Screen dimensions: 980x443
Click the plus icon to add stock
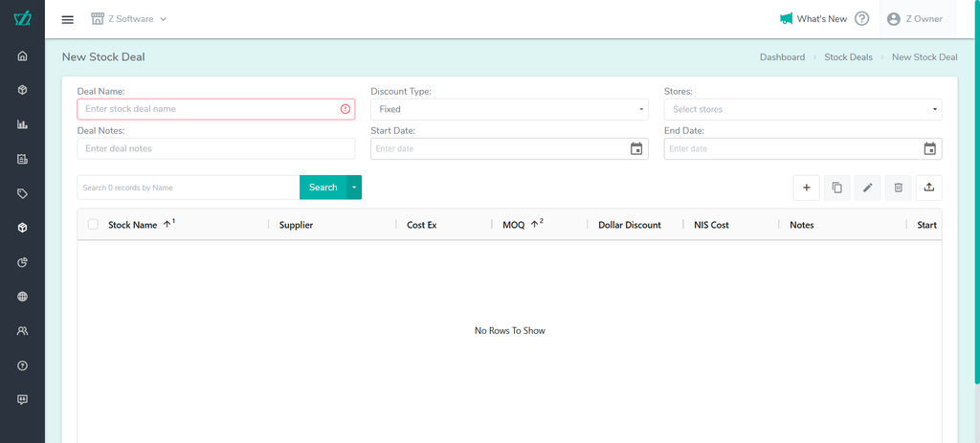coord(806,188)
